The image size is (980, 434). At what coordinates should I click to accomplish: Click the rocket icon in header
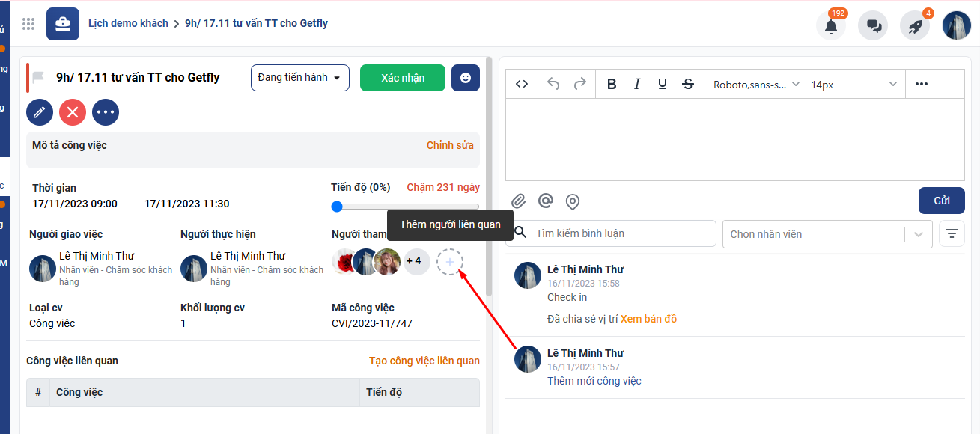pos(915,25)
